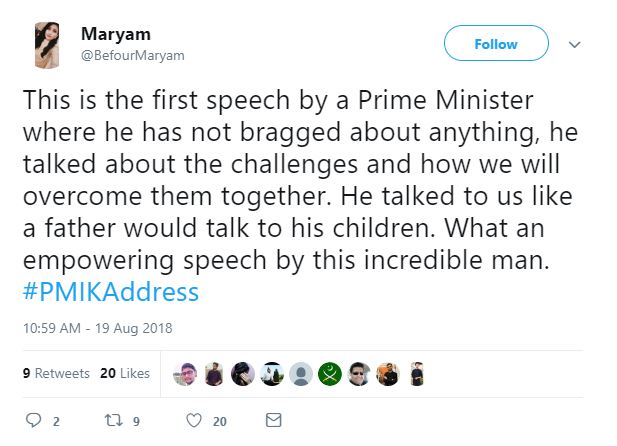This screenshot has height=446, width=617.
Task: Click the third liker avatar, dark haired
Action: coord(243,374)
